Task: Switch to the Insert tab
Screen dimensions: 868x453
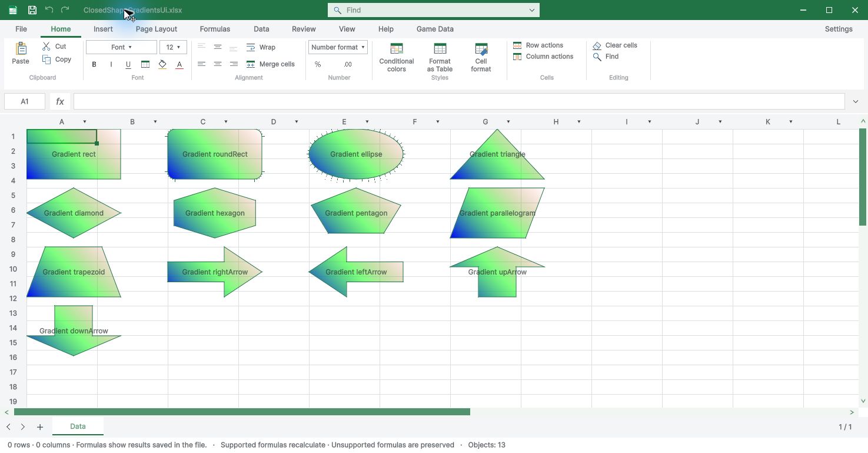Action: point(103,29)
